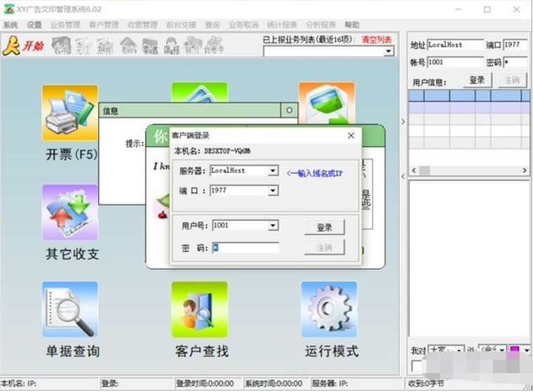Viewport: 533px width, 392px height.
Task: Click 注销 button in client login dialog
Action: pyautogui.click(x=324, y=248)
